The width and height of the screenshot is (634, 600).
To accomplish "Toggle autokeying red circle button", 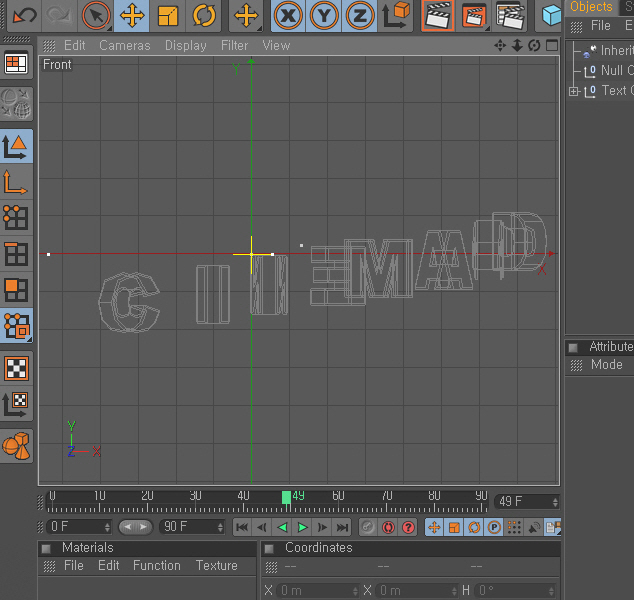I will pos(388,527).
